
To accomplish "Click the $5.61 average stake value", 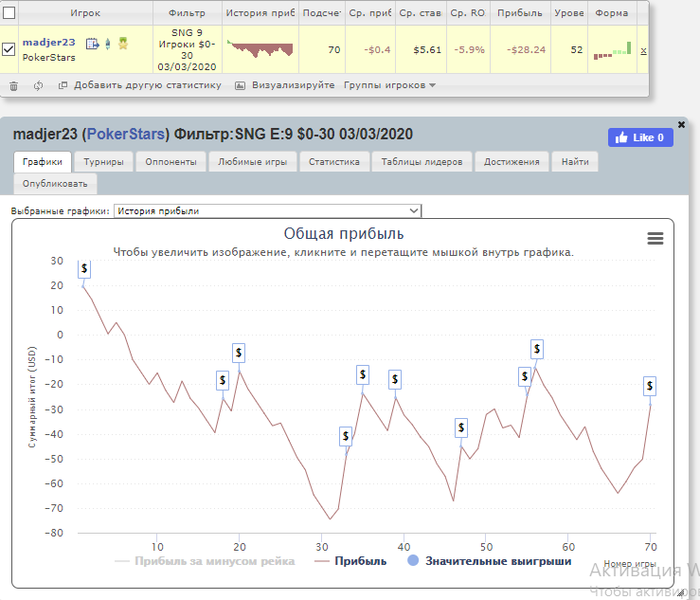I will click(427, 50).
